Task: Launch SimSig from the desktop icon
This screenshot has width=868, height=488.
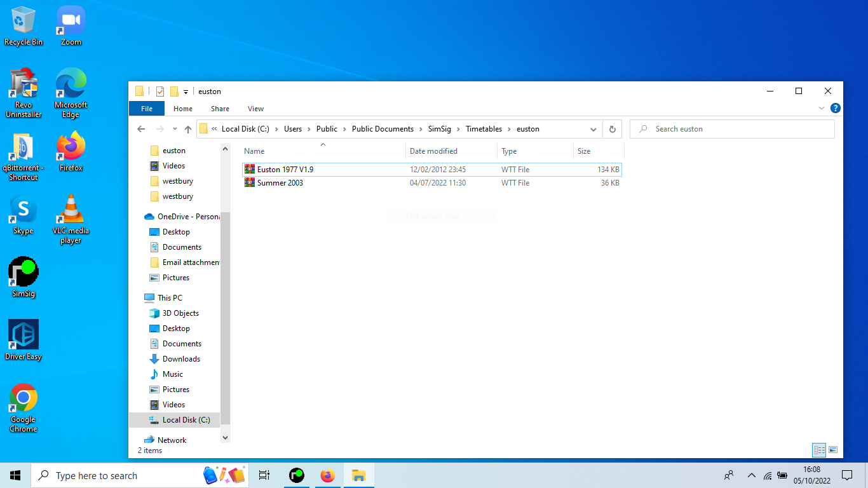Action: (x=24, y=278)
